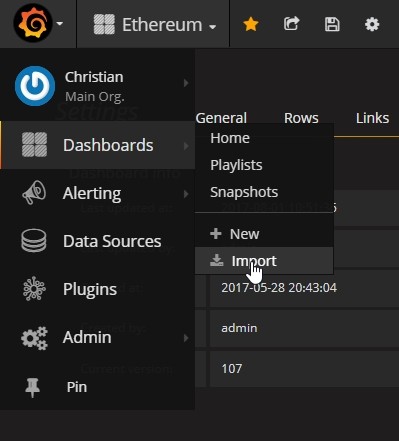Viewport: 399px width, 441px height.
Task: Open Alerting in the side menu
Action: pyautogui.click(x=97, y=193)
